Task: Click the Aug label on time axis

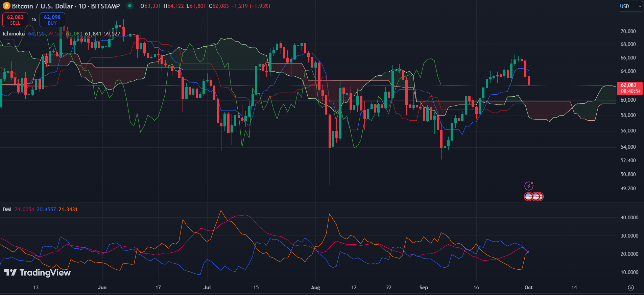Action: tap(315, 288)
